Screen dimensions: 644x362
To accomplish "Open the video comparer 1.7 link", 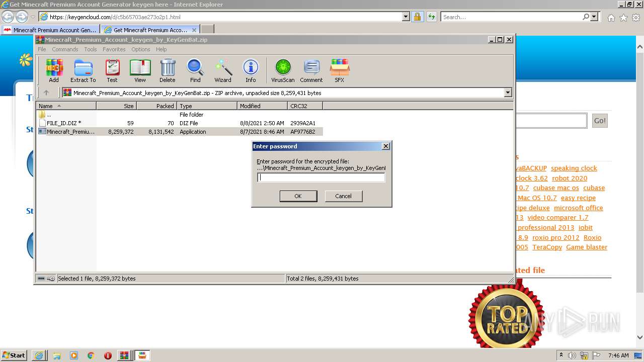I will coord(558,218).
